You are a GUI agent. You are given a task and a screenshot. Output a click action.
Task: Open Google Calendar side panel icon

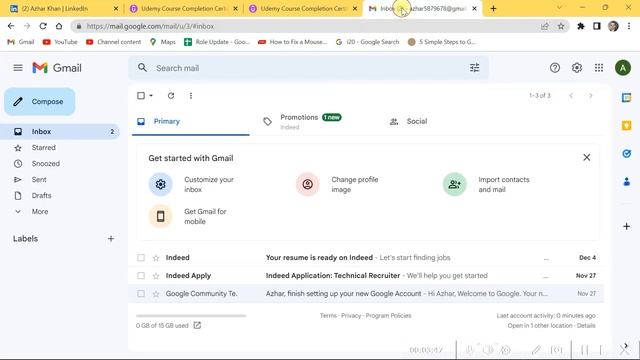click(627, 98)
